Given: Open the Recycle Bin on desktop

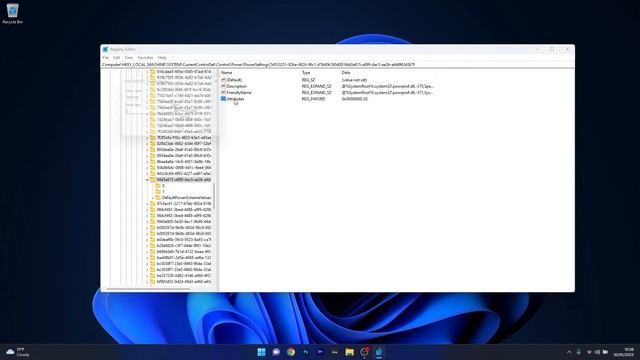Looking at the screenshot, I should [x=12, y=13].
